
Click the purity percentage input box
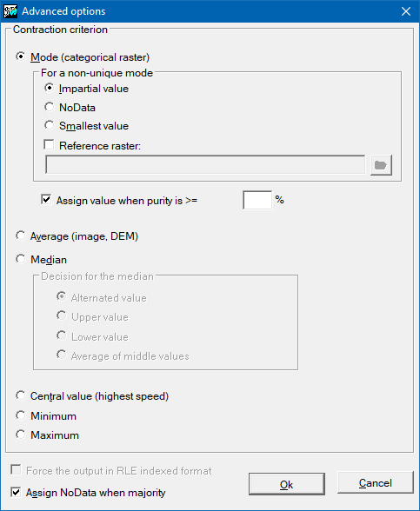[x=257, y=200]
